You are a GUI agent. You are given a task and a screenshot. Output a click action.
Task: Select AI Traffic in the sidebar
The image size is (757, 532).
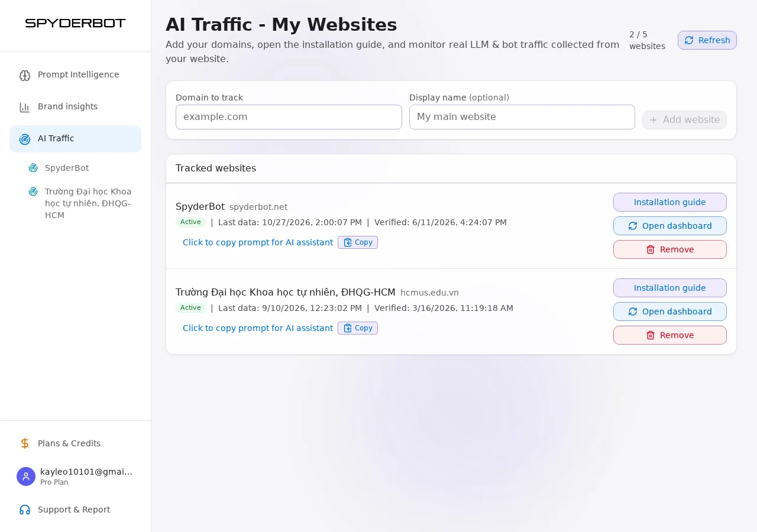[75, 138]
